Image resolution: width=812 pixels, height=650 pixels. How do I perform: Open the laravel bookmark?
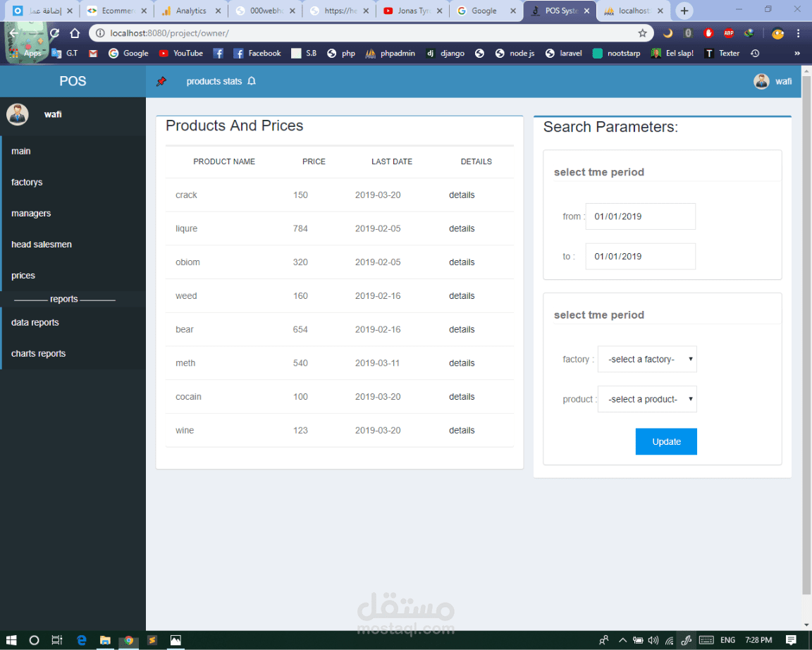click(563, 54)
